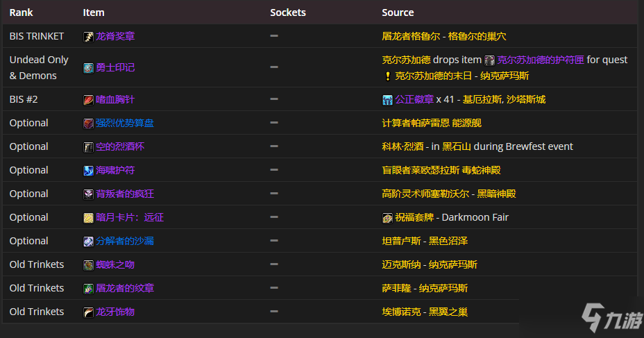Viewport: 644px width, 338px height.
Task: Open the 龙脊奖章 item link
Action: click(115, 36)
